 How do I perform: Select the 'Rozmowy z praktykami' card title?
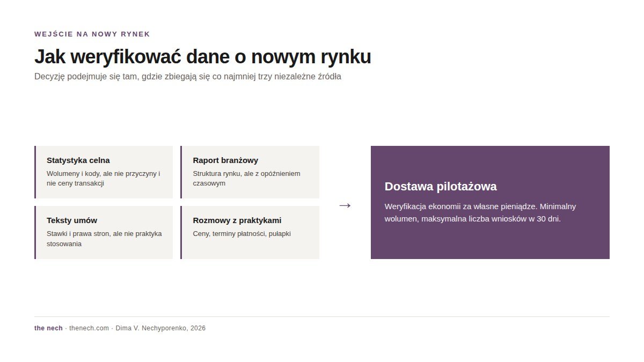pos(237,220)
